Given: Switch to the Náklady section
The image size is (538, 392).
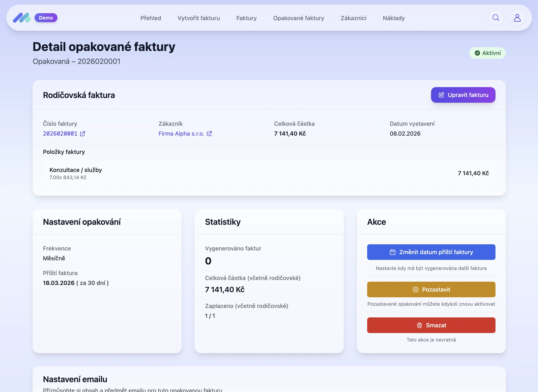Looking at the screenshot, I should [393, 18].
